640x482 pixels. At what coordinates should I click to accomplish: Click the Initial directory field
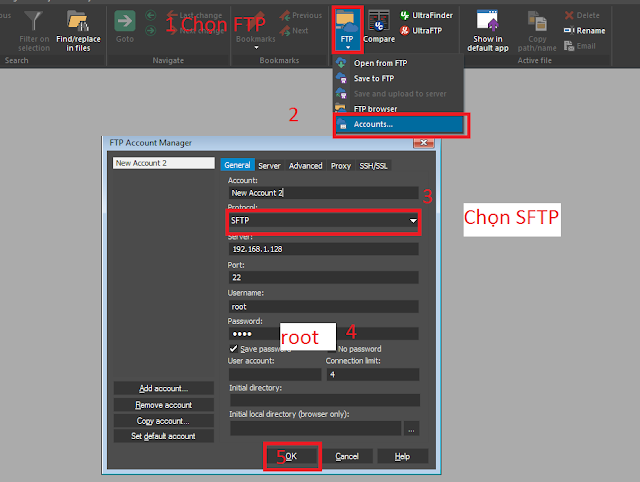point(325,400)
